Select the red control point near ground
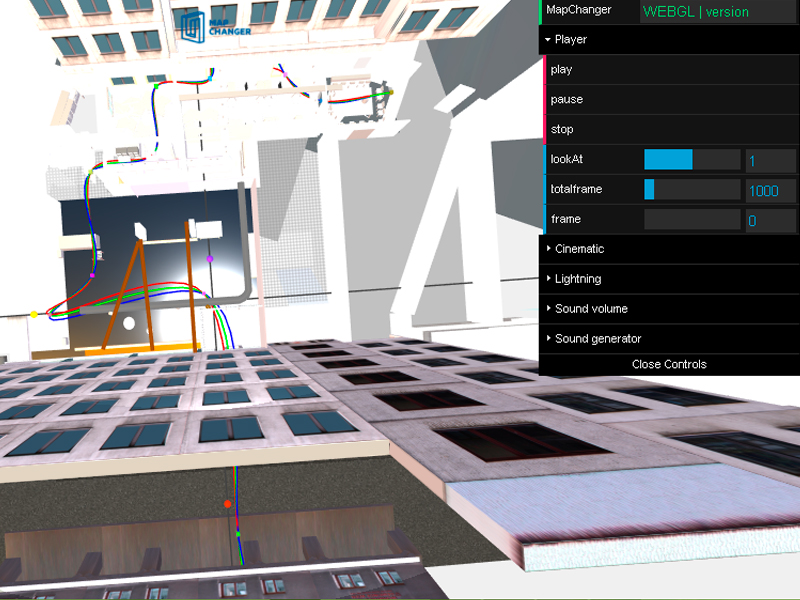 click(x=228, y=504)
